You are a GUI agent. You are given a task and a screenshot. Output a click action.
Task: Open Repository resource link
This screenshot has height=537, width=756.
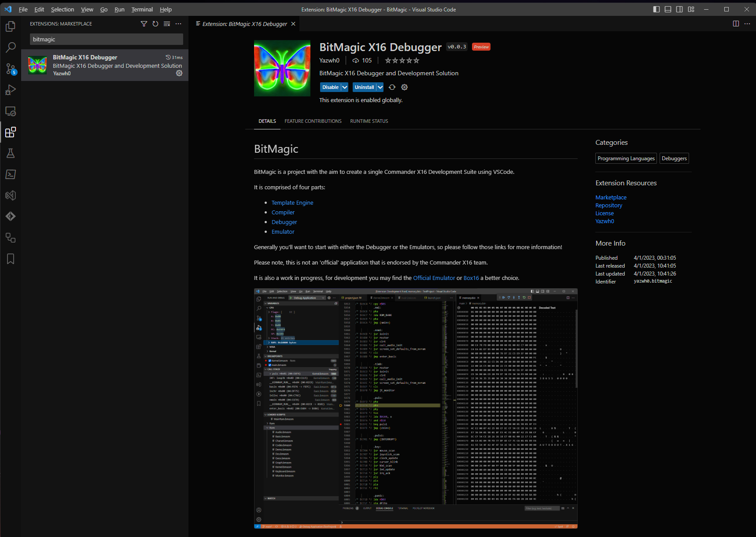[x=608, y=206]
